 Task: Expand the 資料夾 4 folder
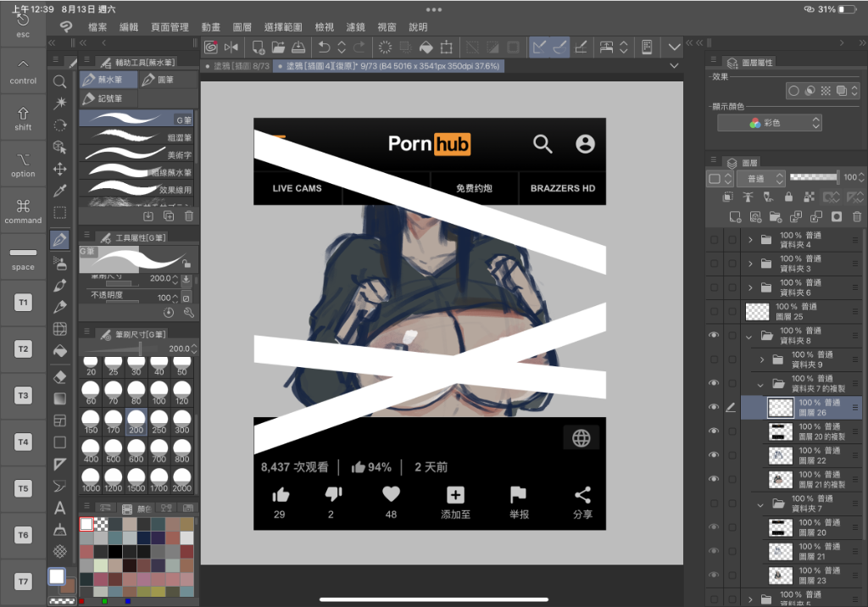[x=750, y=240]
